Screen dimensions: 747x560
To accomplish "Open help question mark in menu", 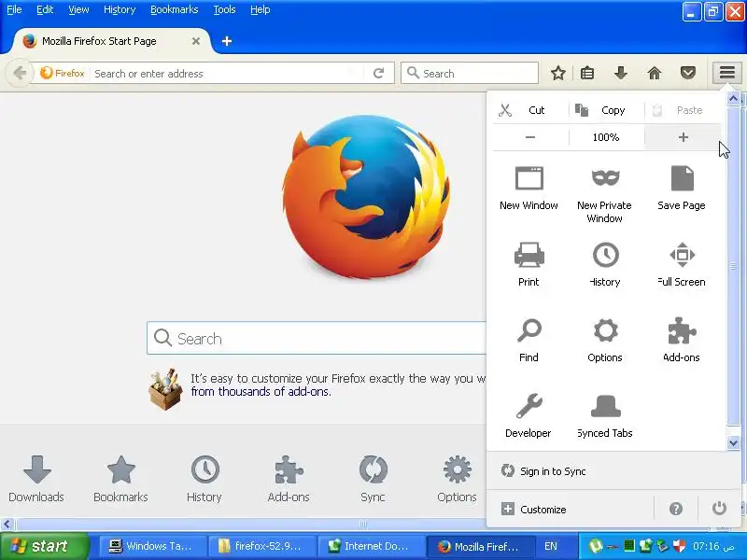I will 675,509.
